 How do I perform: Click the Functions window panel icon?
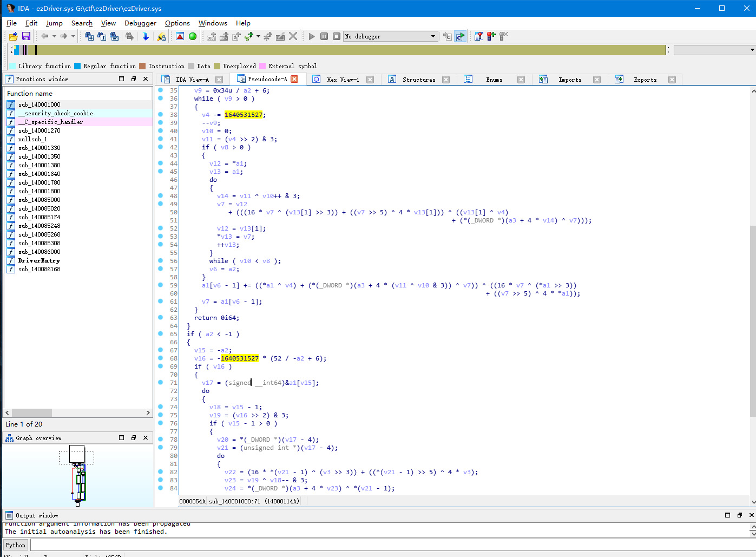click(9, 79)
